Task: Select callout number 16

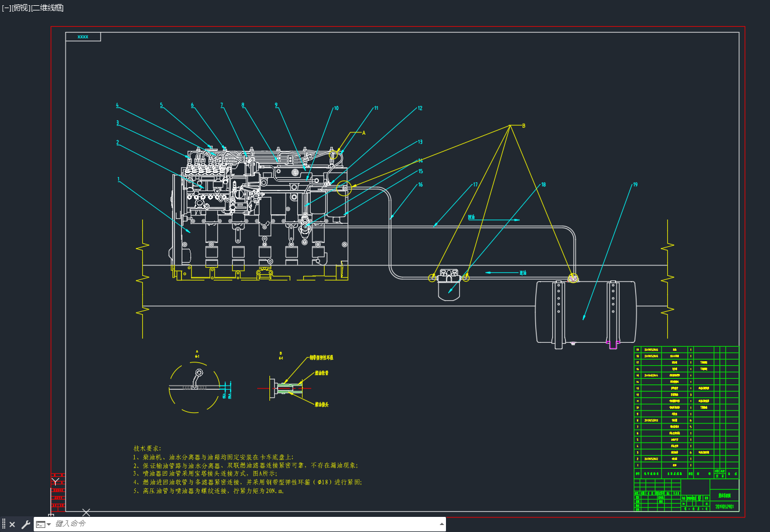Action: (x=420, y=185)
